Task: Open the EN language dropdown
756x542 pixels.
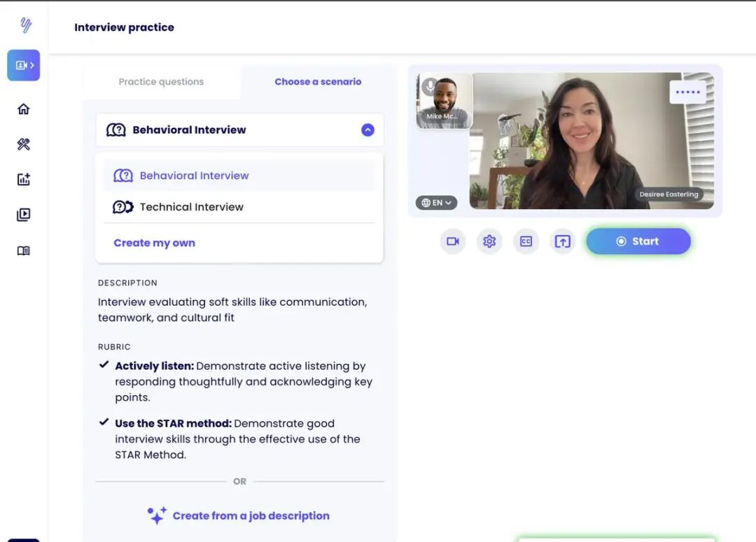Action: coord(436,203)
